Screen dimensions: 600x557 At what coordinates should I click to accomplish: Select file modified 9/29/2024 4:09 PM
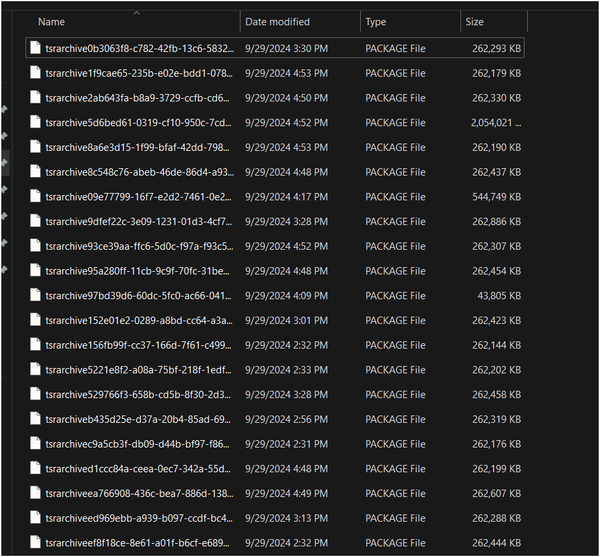tap(286, 295)
